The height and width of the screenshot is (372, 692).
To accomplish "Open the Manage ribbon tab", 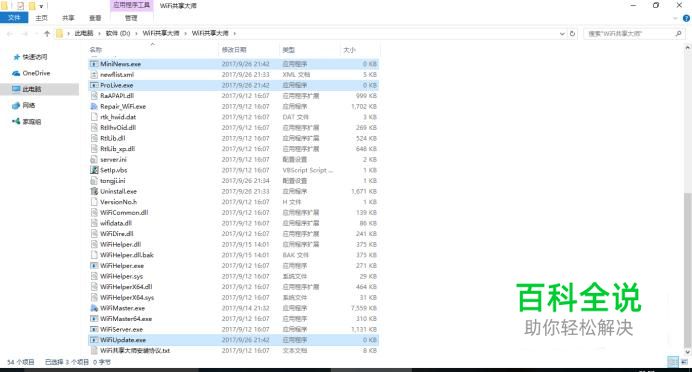I will (131, 18).
